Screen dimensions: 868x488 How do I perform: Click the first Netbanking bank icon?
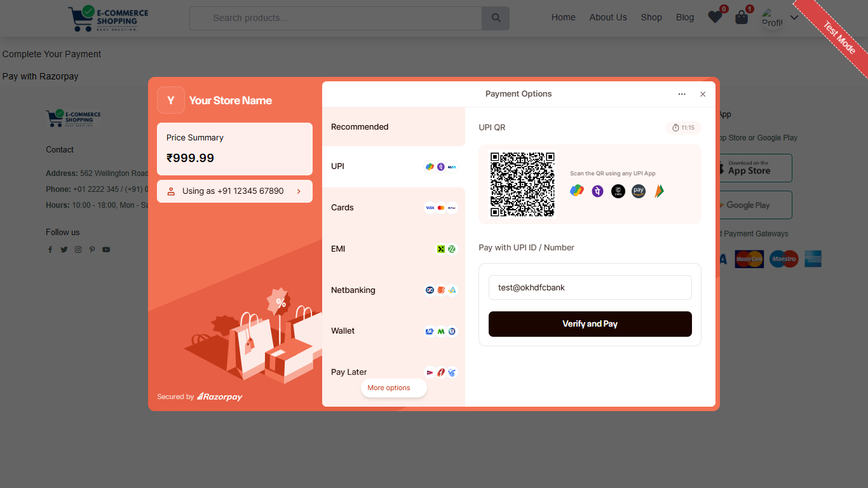[430, 290]
